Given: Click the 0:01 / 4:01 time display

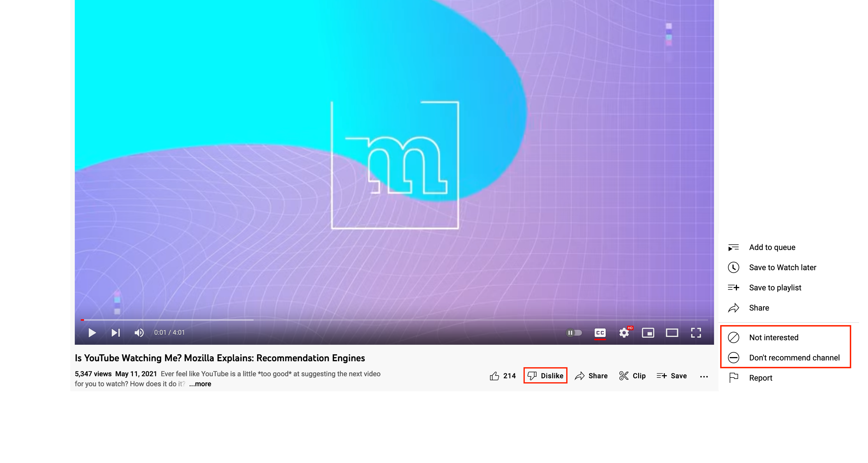Looking at the screenshot, I should [169, 332].
